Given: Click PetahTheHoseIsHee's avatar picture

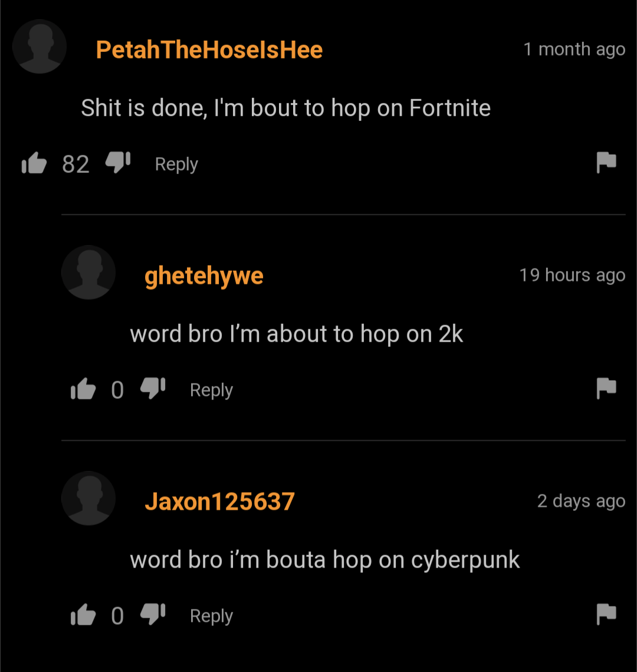Looking at the screenshot, I should (x=40, y=46).
